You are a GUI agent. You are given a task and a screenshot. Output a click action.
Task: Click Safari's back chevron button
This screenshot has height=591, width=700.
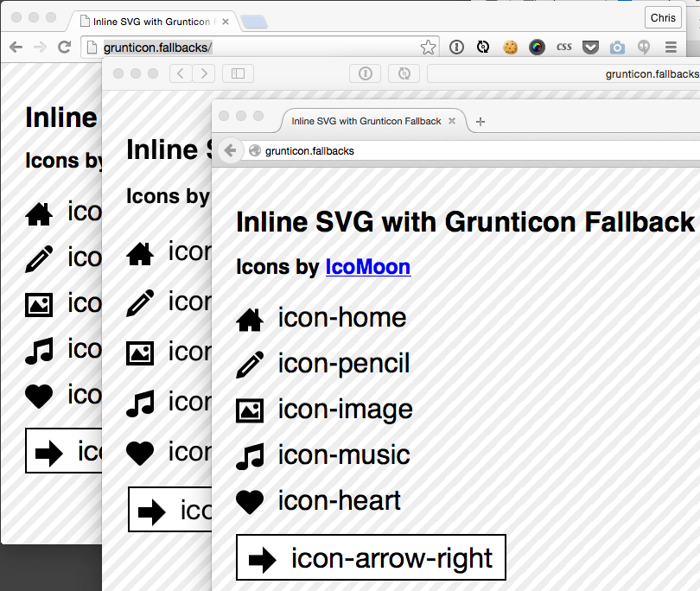[x=181, y=73]
